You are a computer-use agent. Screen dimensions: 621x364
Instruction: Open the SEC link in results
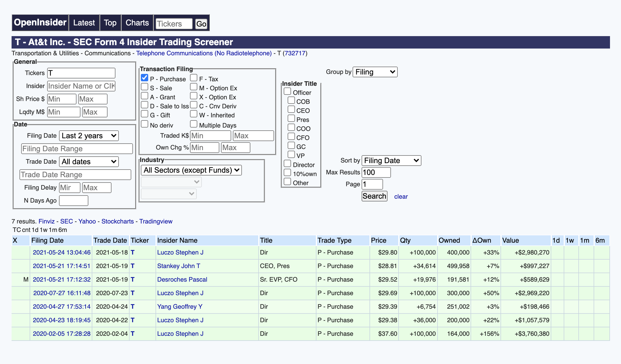coord(67,222)
